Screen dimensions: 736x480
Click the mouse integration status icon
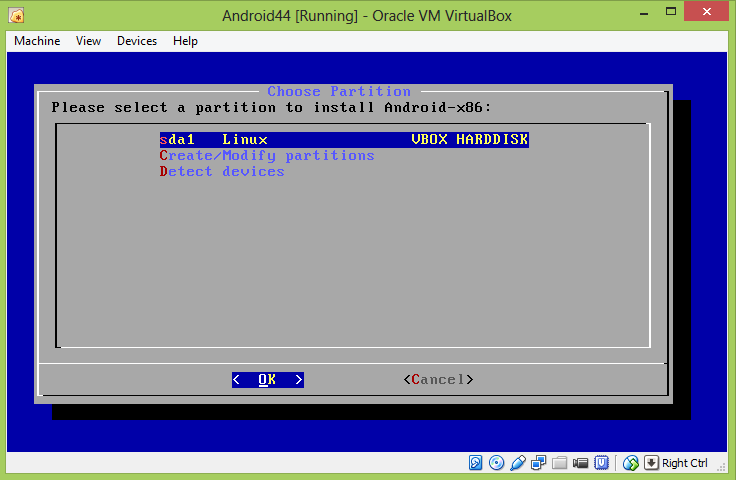click(630, 463)
